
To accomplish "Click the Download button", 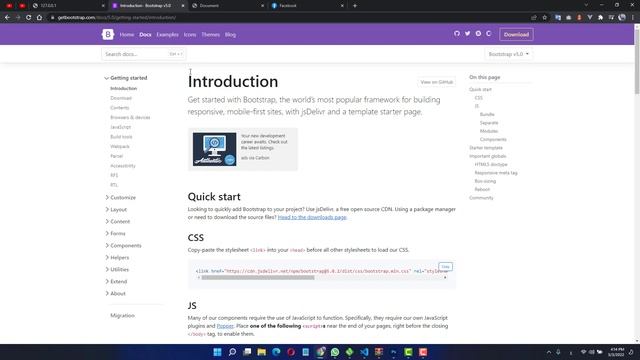I will [x=516, y=34].
